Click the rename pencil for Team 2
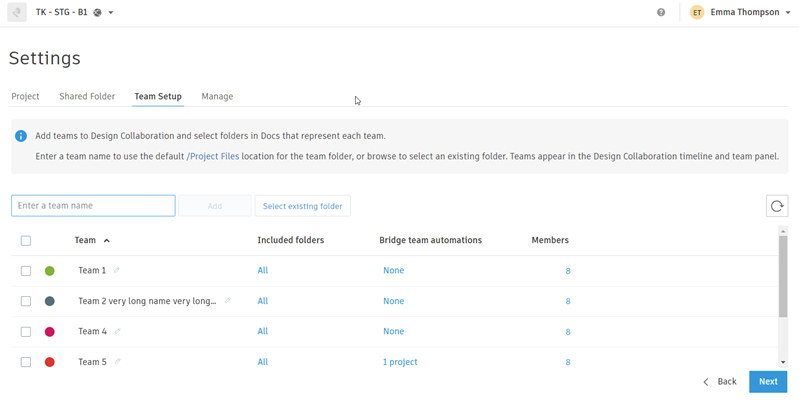The width and height of the screenshot is (799, 403). click(228, 301)
